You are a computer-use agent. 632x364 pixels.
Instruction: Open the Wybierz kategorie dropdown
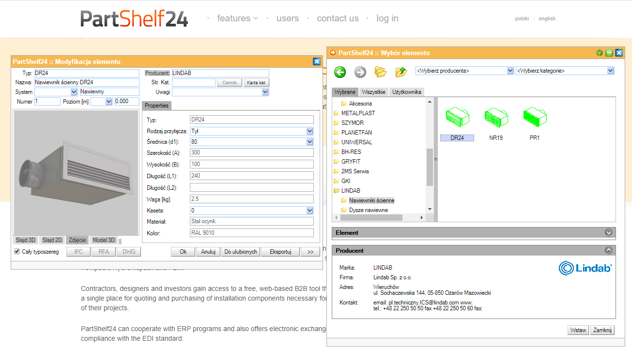tap(565, 71)
